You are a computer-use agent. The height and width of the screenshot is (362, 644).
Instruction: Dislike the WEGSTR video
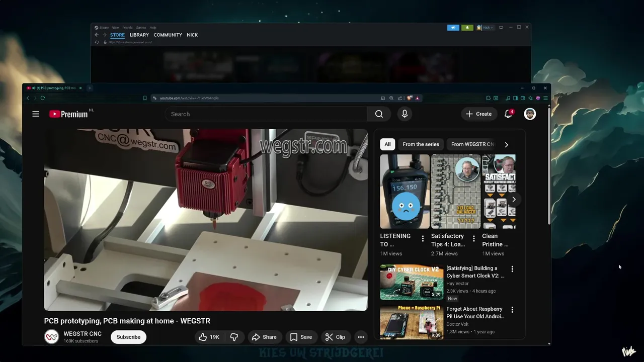(x=234, y=337)
